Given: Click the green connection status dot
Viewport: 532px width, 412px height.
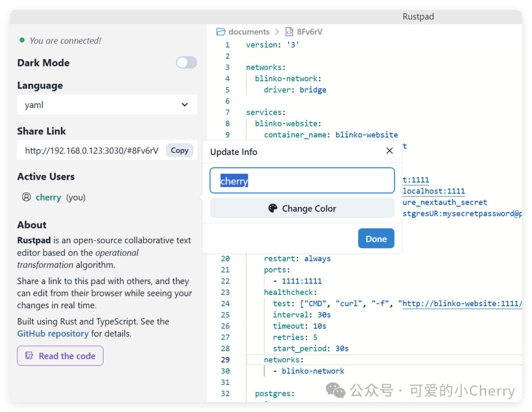Looking at the screenshot, I should coord(22,40).
